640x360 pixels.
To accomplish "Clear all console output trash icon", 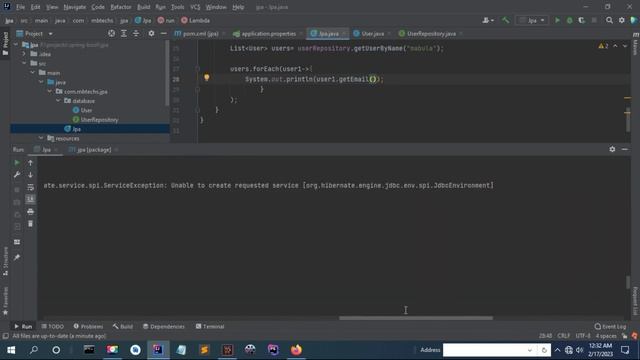I will 30,224.
